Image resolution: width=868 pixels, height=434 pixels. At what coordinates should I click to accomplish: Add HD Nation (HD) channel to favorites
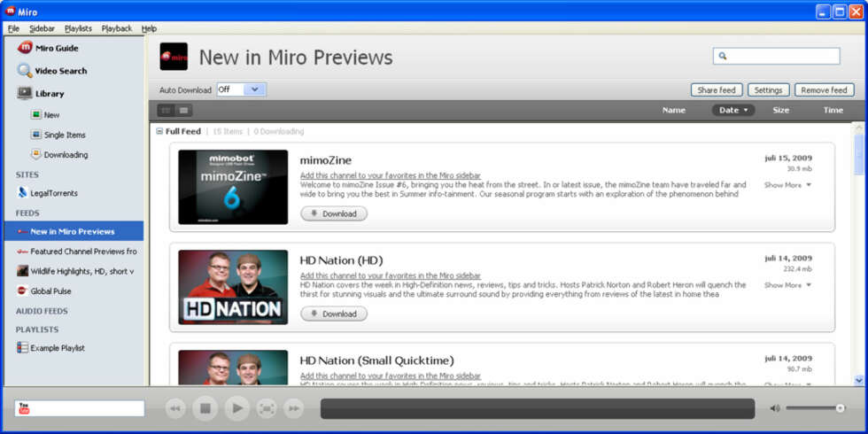[391, 275]
